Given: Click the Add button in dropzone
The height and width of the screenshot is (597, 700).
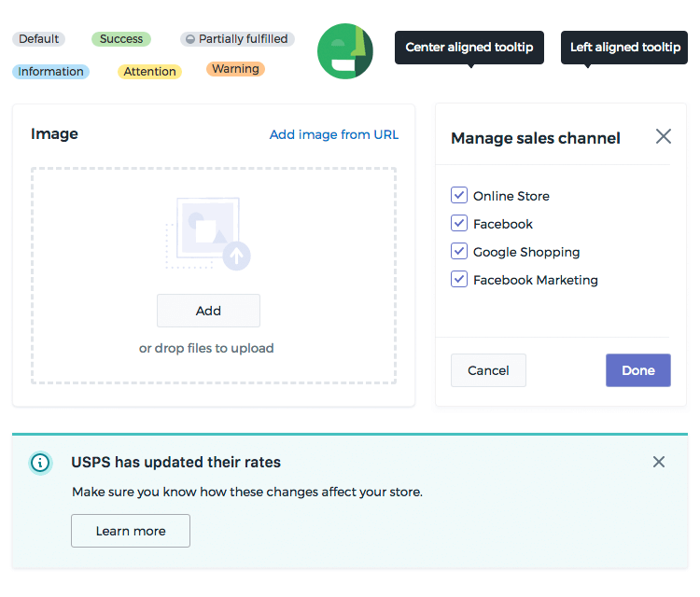Looking at the screenshot, I should point(208,311).
